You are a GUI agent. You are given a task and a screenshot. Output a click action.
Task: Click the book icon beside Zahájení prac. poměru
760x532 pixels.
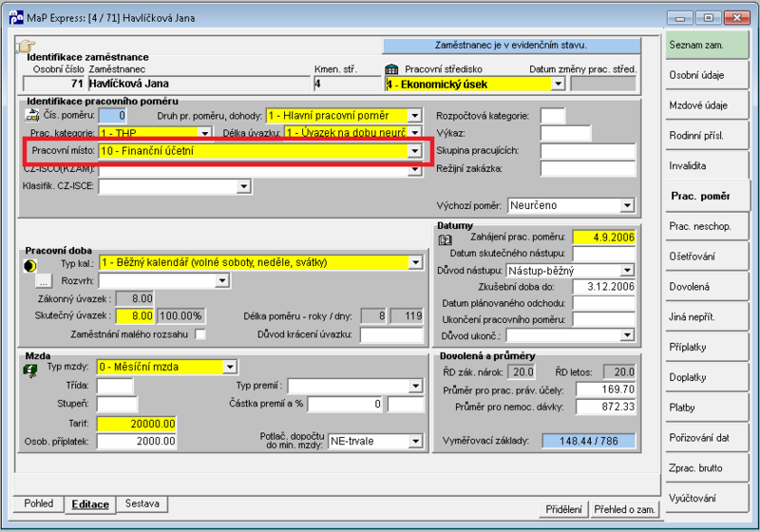pos(445,239)
